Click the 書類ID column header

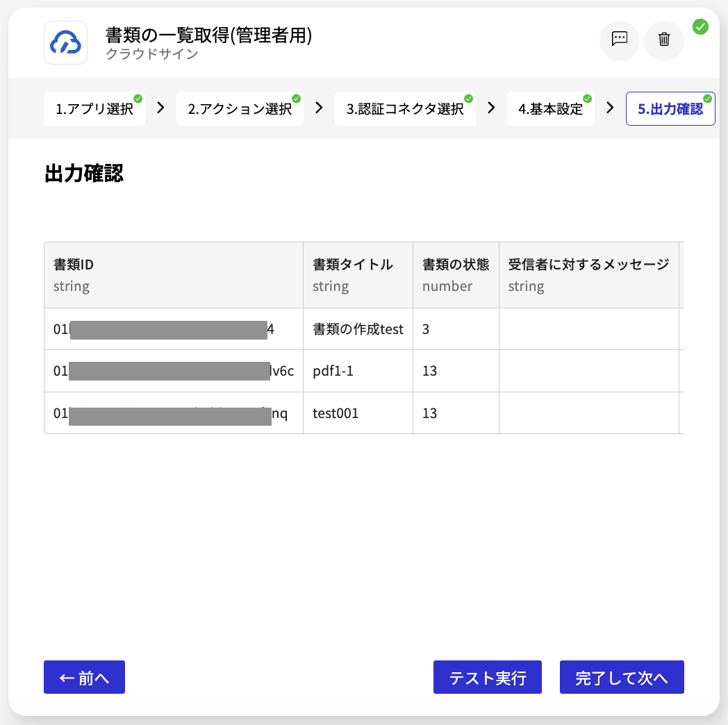point(174,275)
